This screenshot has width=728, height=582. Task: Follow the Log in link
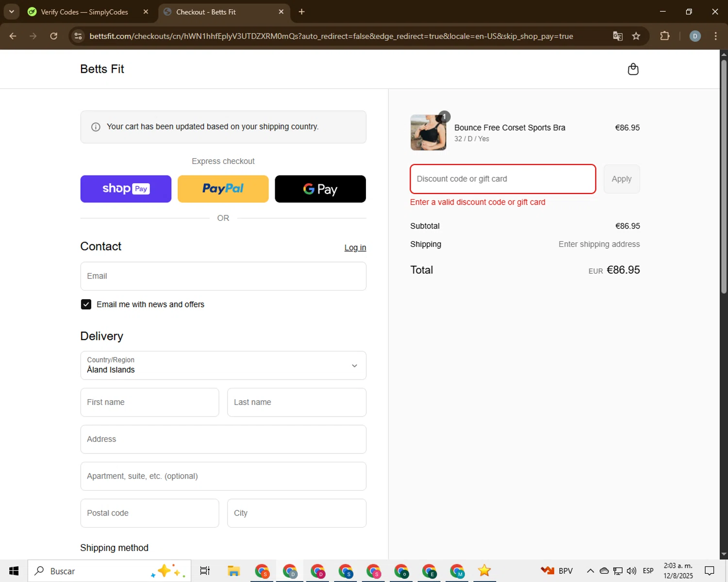(x=355, y=248)
